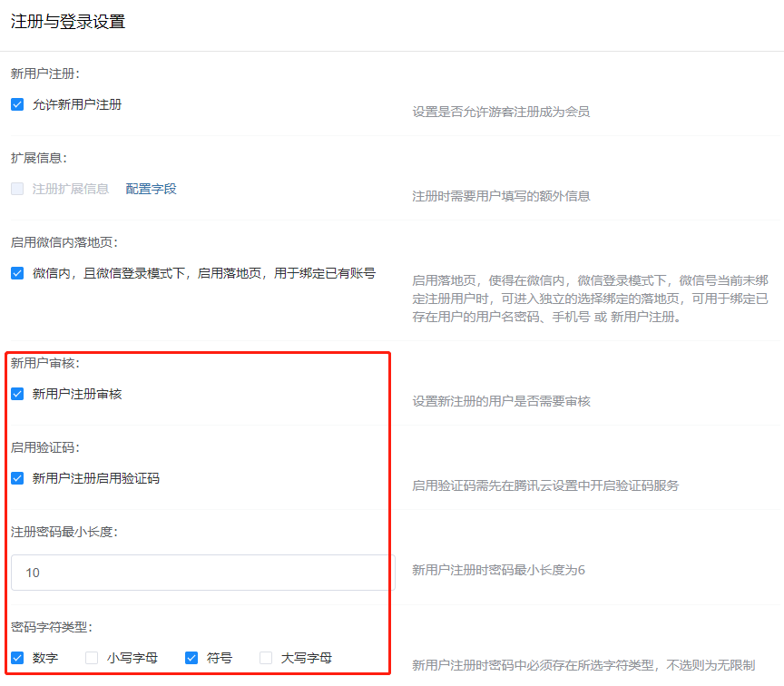This screenshot has height=686, width=784.
Task: Toggle the 微信内落地页 binding checkbox
Action: point(17,273)
